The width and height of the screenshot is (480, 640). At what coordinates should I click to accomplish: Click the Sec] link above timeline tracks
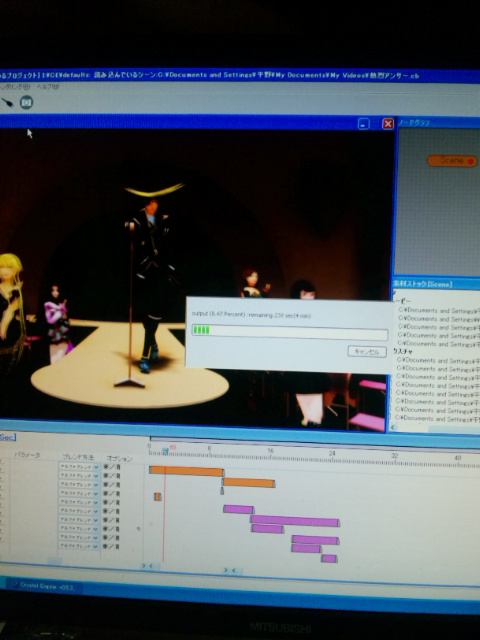[x=8, y=437]
